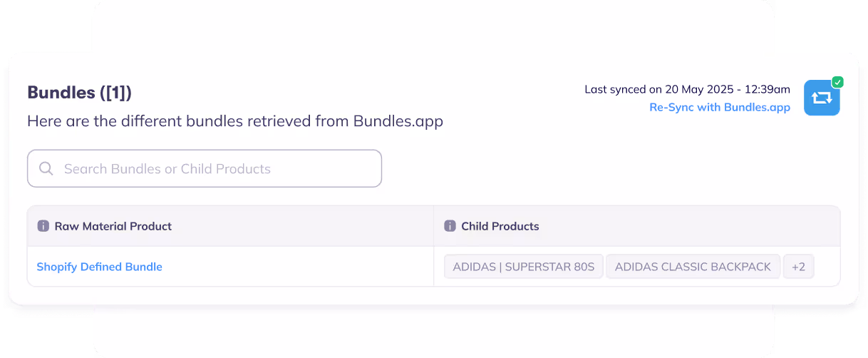Click the Child Products column header
The width and height of the screenshot is (868, 358).
pos(500,226)
